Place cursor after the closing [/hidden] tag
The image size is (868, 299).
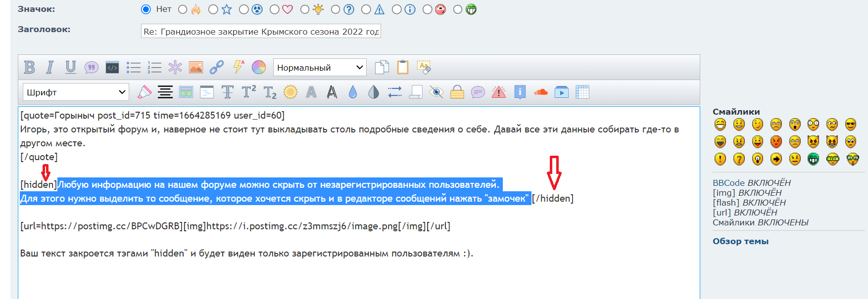click(x=574, y=198)
